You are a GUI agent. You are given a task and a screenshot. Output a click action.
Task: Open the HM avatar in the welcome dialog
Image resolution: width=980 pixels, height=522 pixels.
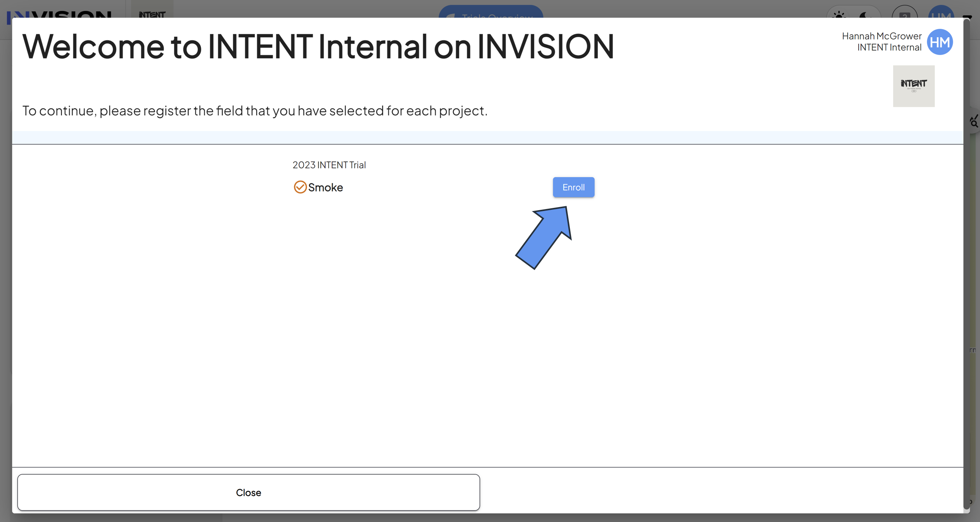[940, 42]
